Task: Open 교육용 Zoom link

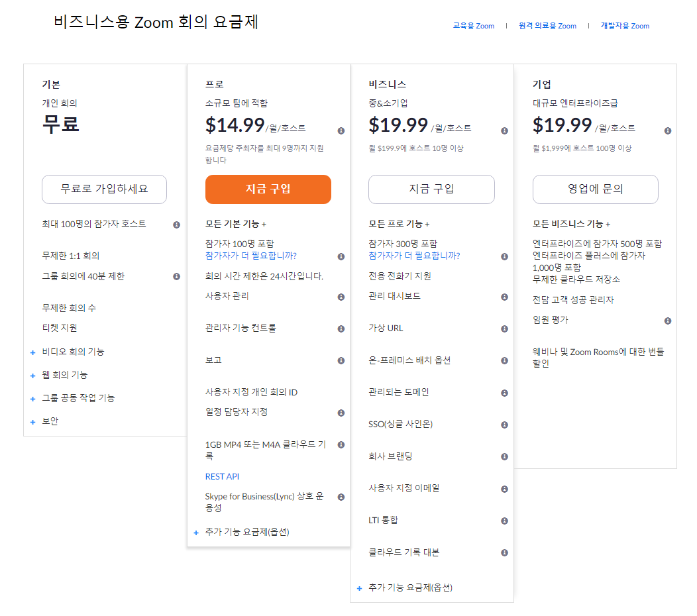Action: click(x=474, y=26)
